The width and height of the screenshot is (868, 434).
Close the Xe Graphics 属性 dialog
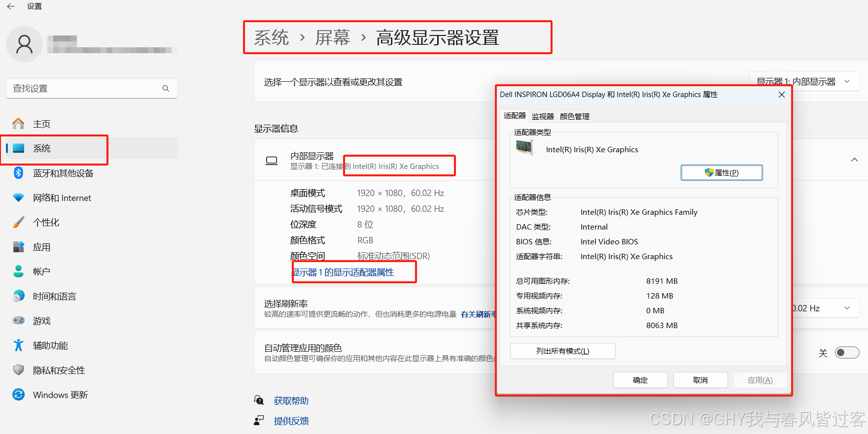coord(781,95)
